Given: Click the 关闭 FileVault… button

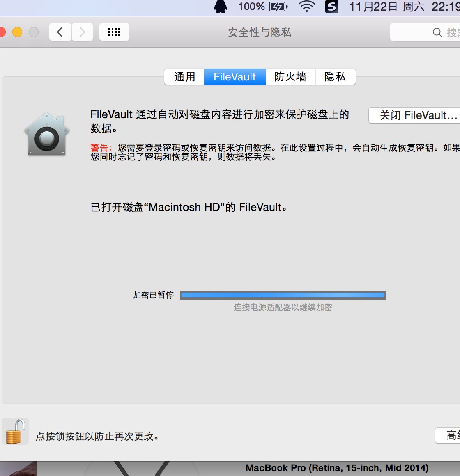Looking at the screenshot, I should [414, 115].
